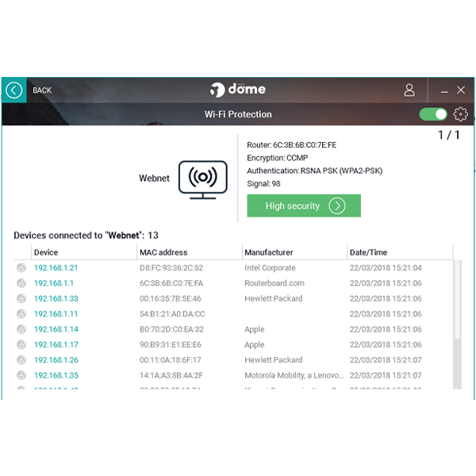The image size is (476, 476).
Task: Click the BACK label
Action: [x=42, y=90]
